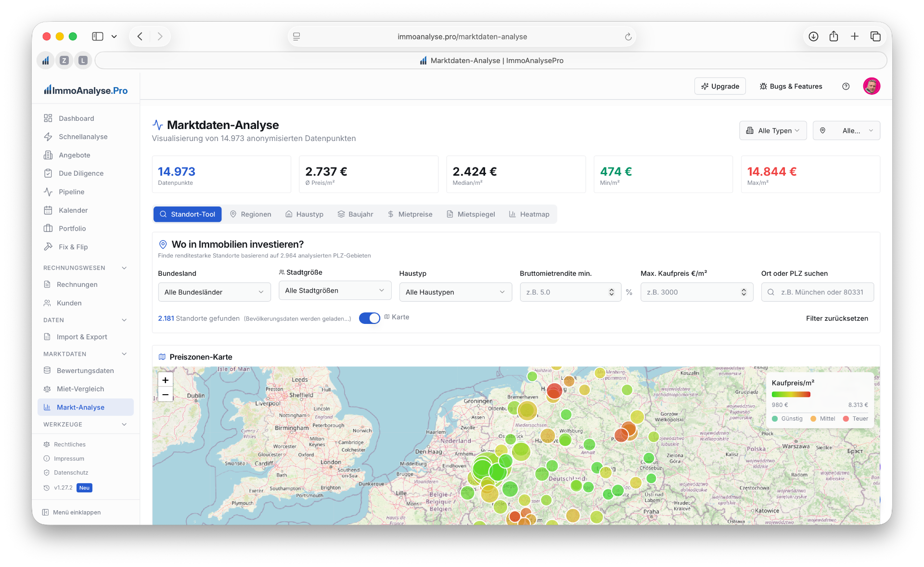
Task: Click the Ort oder PLZ search field
Action: (x=817, y=292)
